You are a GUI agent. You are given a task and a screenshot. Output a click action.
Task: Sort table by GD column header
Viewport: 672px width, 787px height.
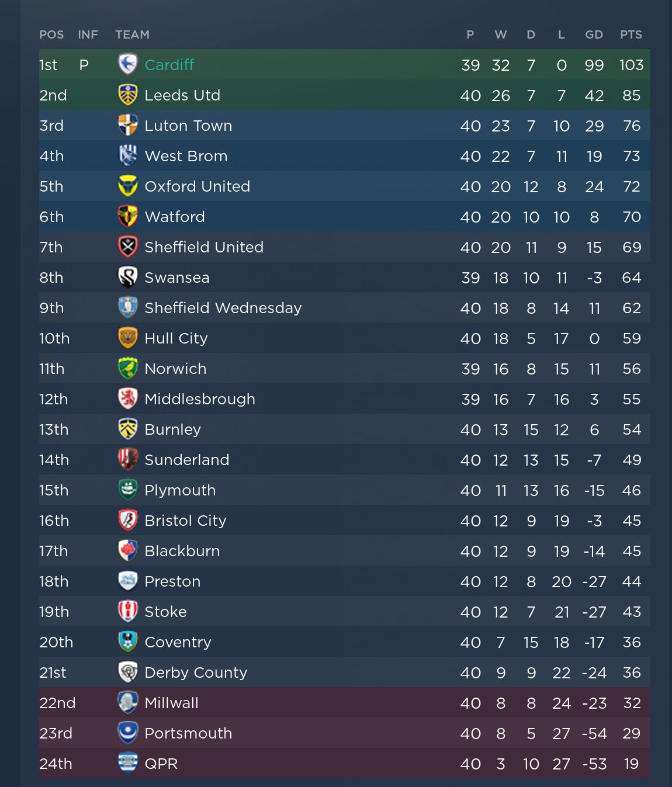[x=594, y=34]
